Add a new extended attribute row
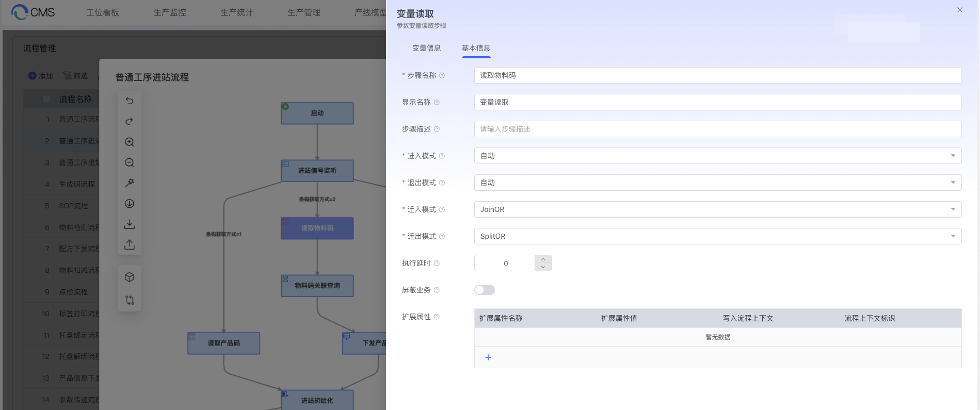The image size is (980, 410). coord(488,357)
